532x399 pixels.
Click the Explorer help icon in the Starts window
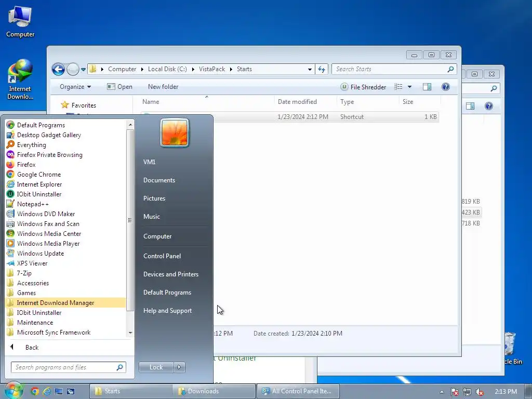(x=445, y=87)
